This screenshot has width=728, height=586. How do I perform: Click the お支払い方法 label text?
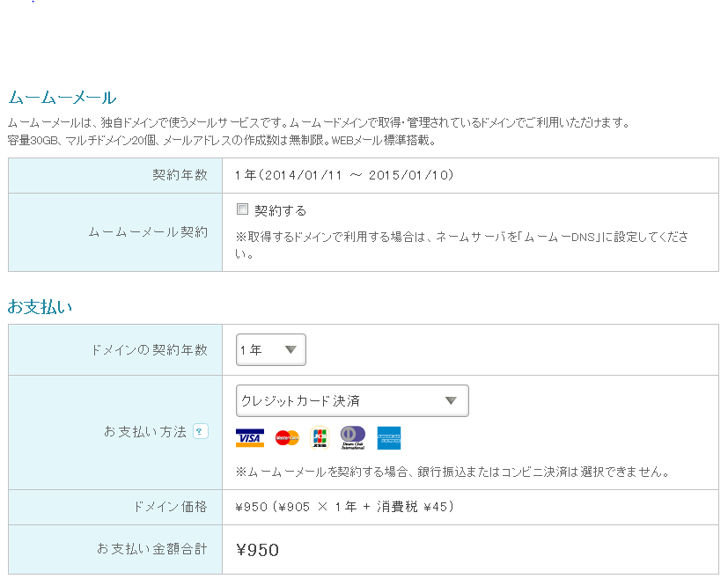click(145, 431)
